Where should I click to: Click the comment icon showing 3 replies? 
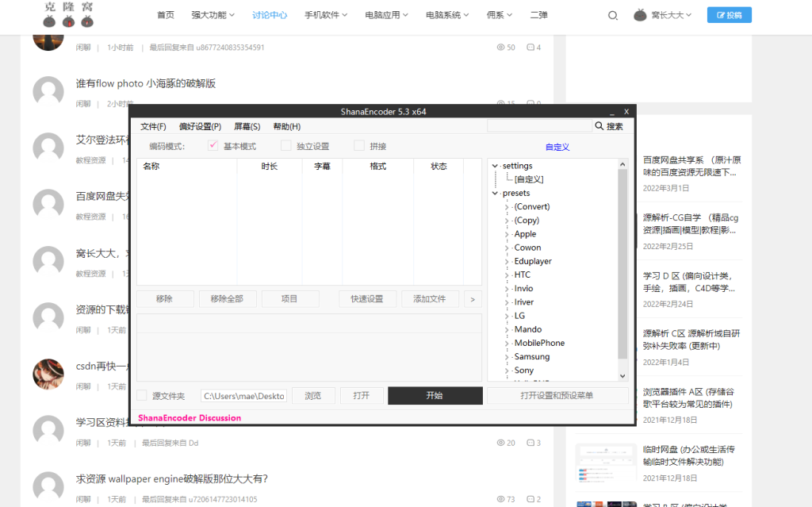(530, 443)
